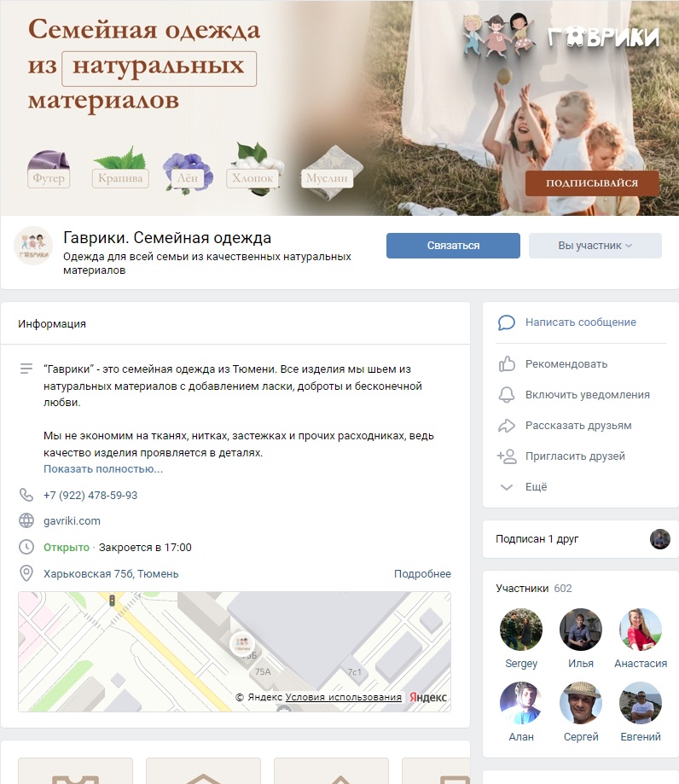
Task: Open the gavriki.com website link
Action: pyautogui.click(x=72, y=521)
